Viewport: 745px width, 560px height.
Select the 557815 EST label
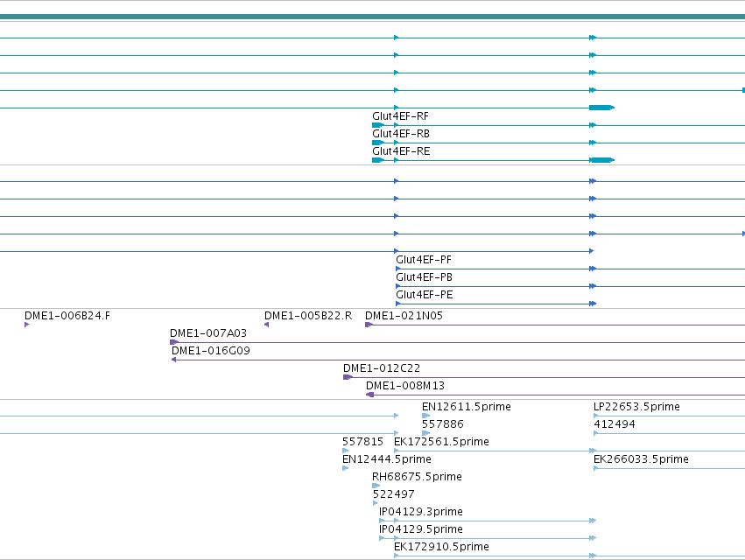click(362, 442)
